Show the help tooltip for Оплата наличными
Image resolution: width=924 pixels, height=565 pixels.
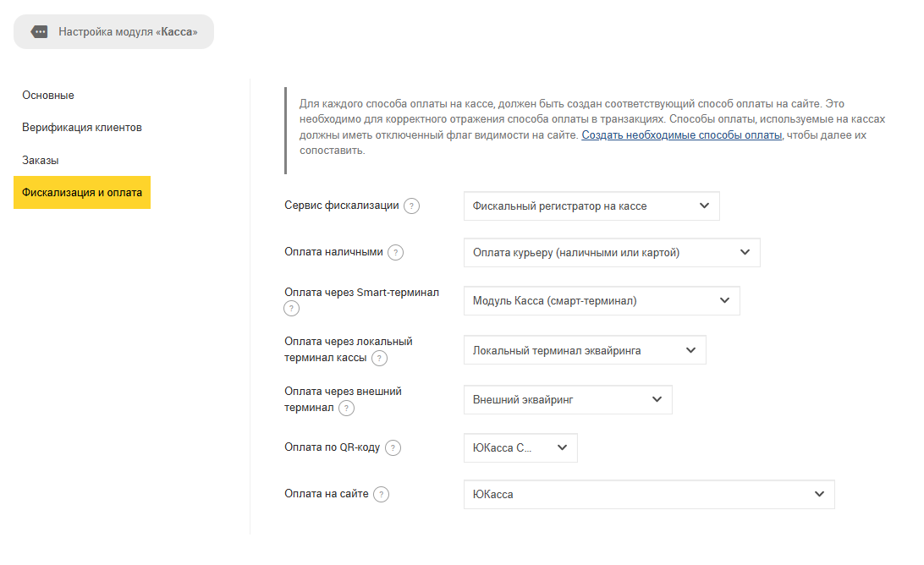(x=395, y=253)
